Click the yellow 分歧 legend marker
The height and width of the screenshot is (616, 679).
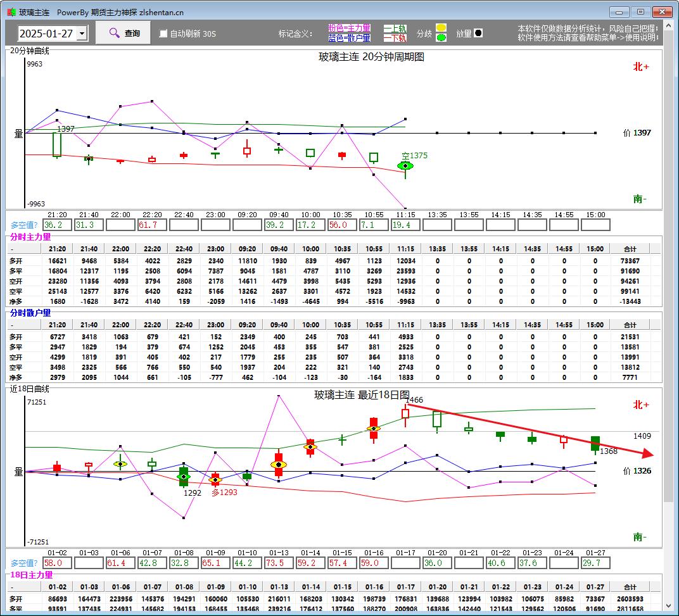point(441,28)
